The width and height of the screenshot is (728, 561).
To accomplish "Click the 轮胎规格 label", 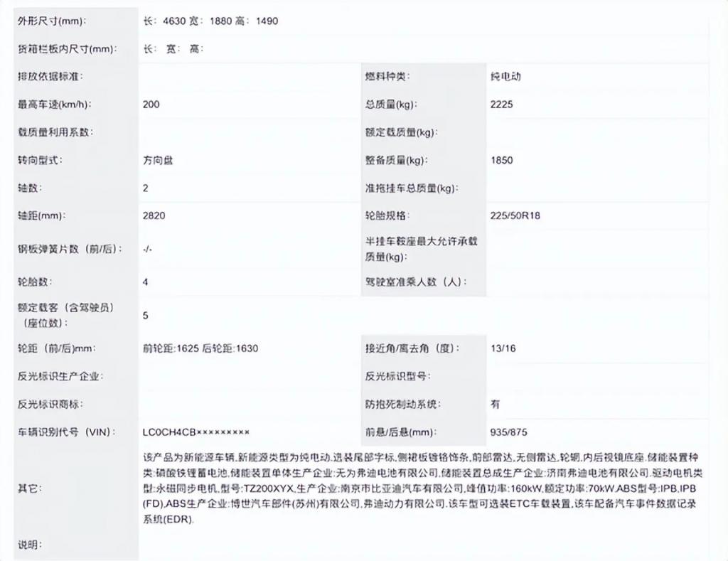I will tap(387, 215).
